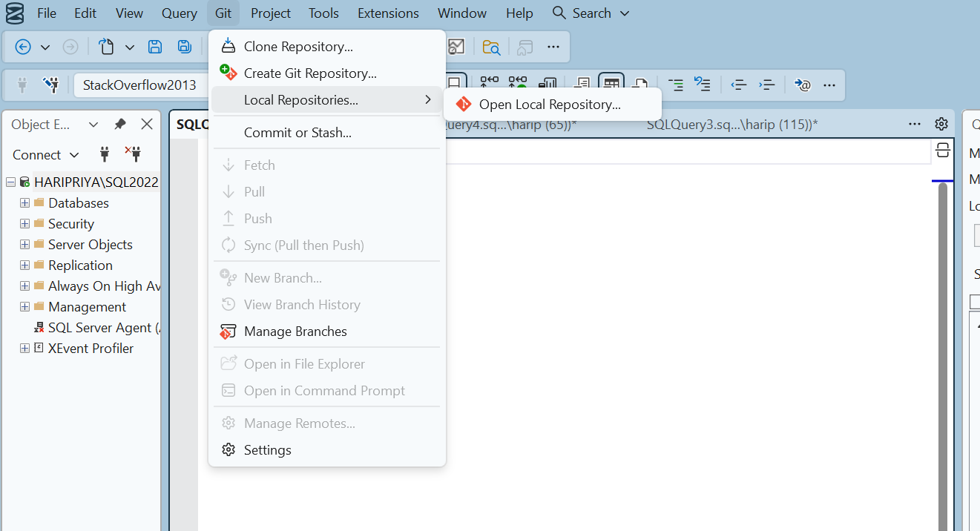Expand the Databases node

(x=24, y=202)
